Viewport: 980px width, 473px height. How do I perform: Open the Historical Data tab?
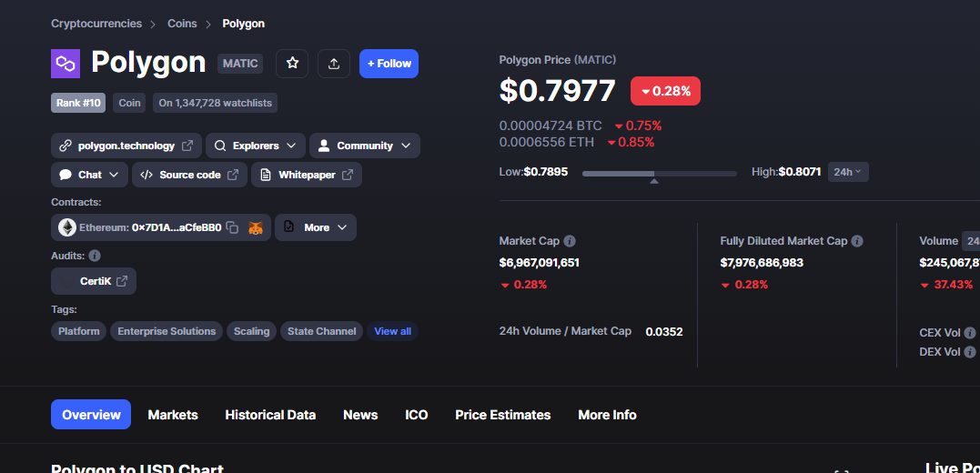(x=270, y=415)
